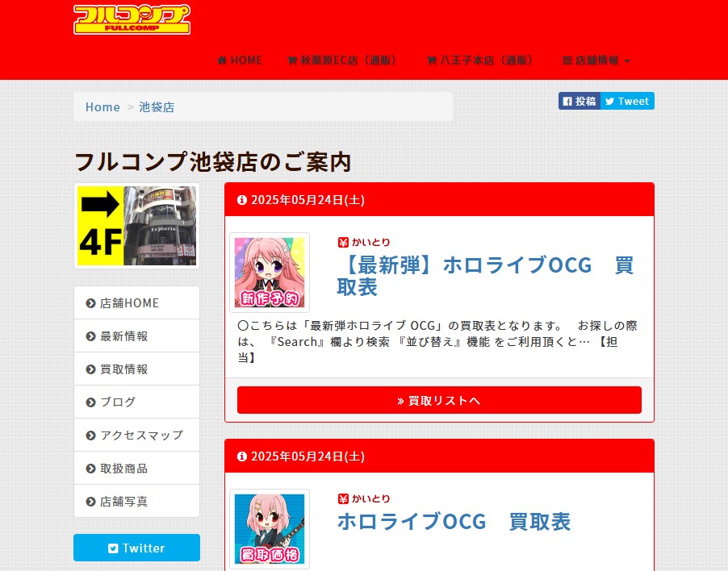
Task: Click arrow icon beside アクセスマップ
Action: (90, 436)
